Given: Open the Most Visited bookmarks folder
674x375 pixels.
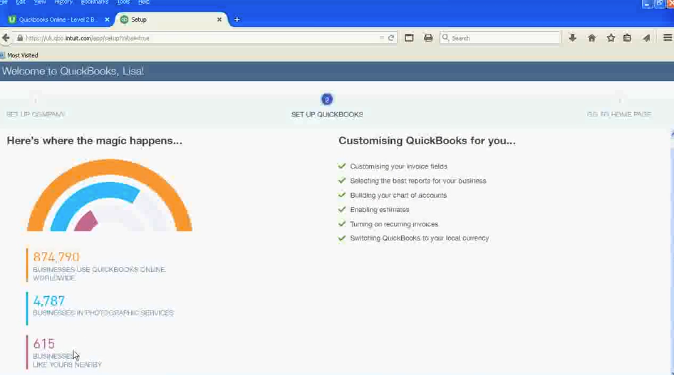Looking at the screenshot, I should (20, 55).
